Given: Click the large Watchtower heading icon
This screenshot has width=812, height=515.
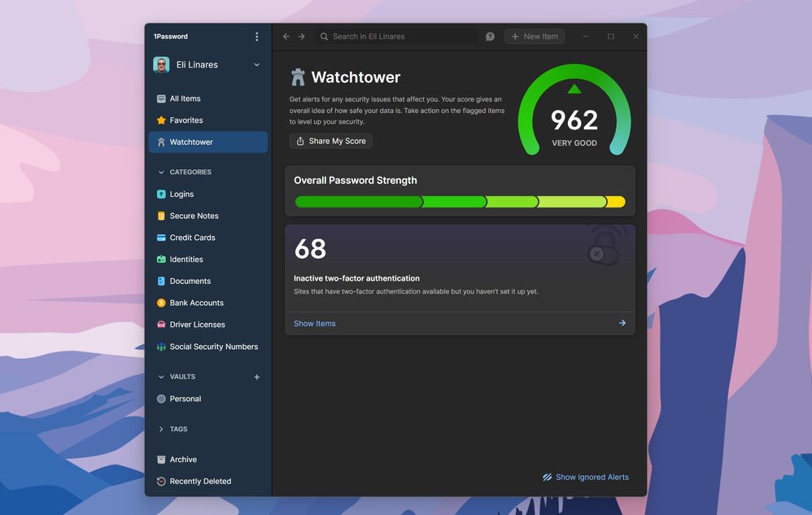Looking at the screenshot, I should tap(298, 77).
